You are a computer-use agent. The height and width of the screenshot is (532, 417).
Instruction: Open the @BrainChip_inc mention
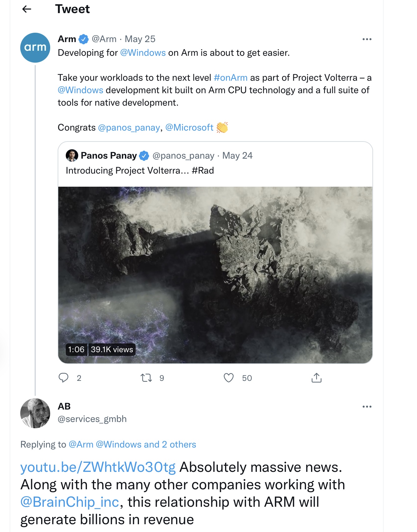70,502
